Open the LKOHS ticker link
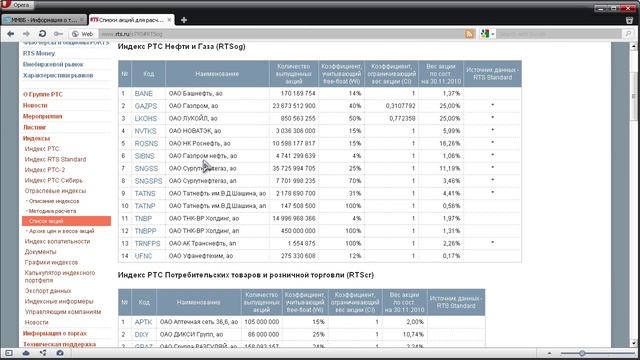The image size is (640, 360). (146, 118)
